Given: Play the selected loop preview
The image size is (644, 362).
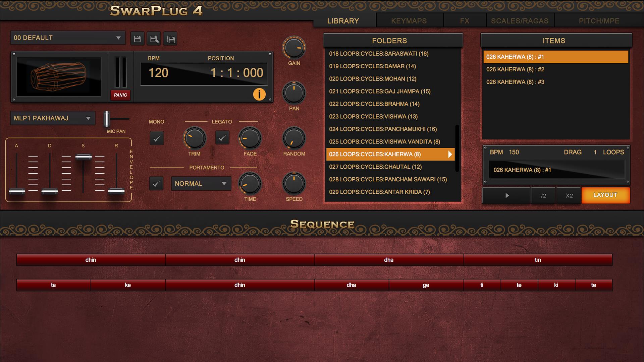Looking at the screenshot, I should click(x=506, y=195).
